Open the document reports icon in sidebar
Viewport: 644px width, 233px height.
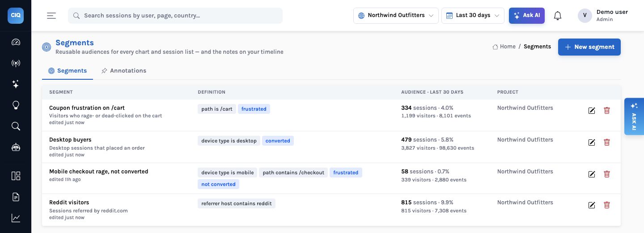[x=16, y=197]
